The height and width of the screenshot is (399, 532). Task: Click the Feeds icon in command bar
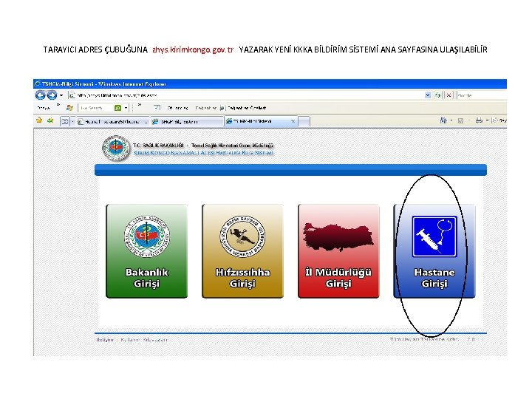[460, 120]
